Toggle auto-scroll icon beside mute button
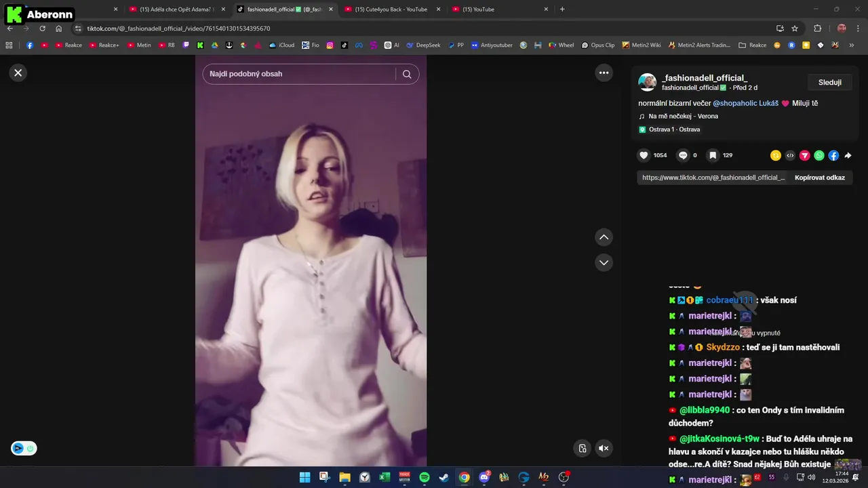The height and width of the screenshot is (488, 868). pos(582,448)
